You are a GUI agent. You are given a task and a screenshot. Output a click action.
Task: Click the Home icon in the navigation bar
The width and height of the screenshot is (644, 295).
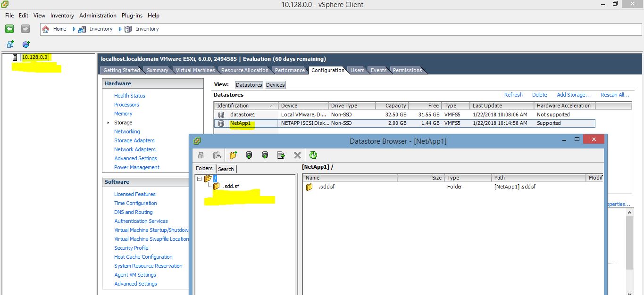[x=46, y=29]
